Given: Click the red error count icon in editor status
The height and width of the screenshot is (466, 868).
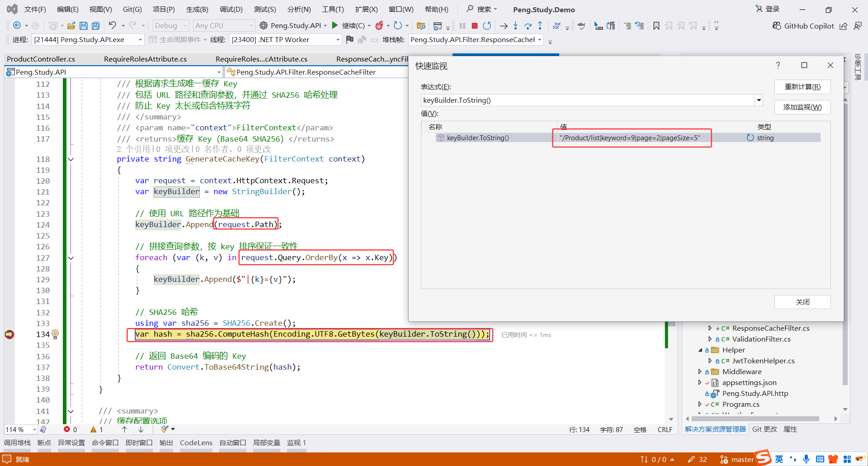Looking at the screenshot, I should (67, 429).
